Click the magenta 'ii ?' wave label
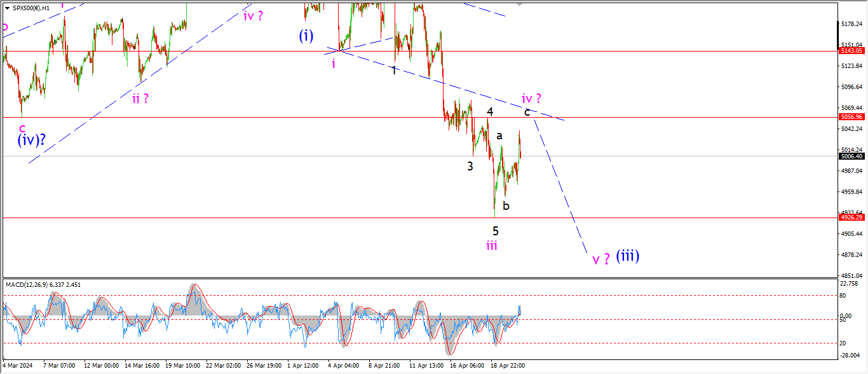Screen dimensions: 868x374 click(x=140, y=99)
